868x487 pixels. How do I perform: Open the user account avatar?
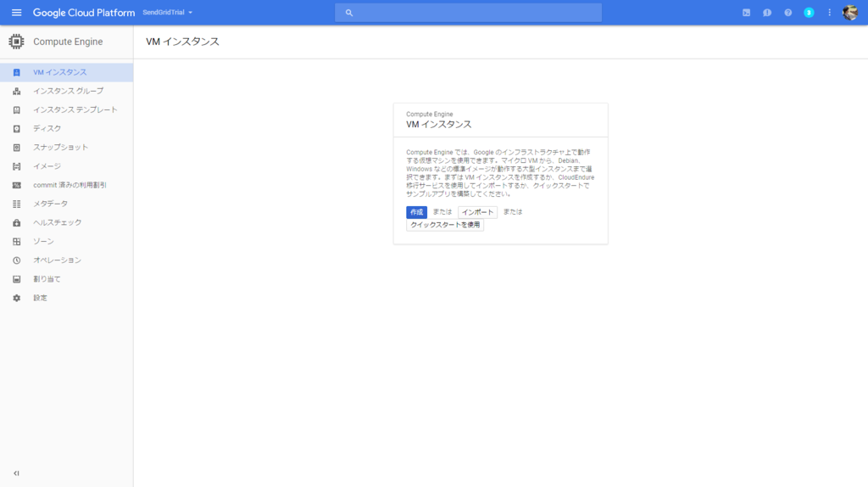(850, 12)
